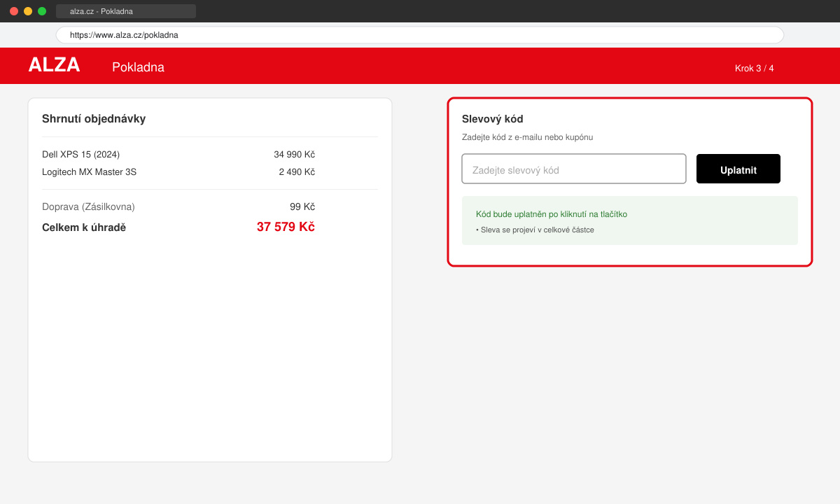Maximize the window with the green button
The image size is (840, 504).
42,11
